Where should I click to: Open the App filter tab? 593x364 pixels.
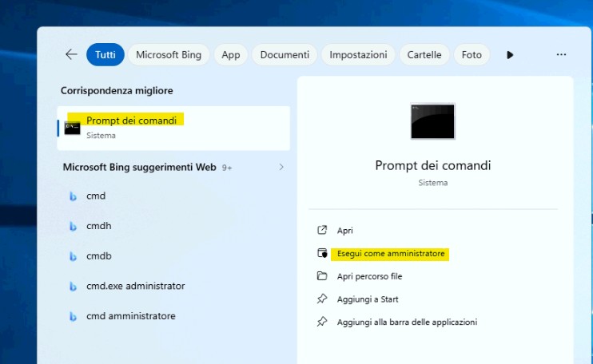(x=231, y=55)
